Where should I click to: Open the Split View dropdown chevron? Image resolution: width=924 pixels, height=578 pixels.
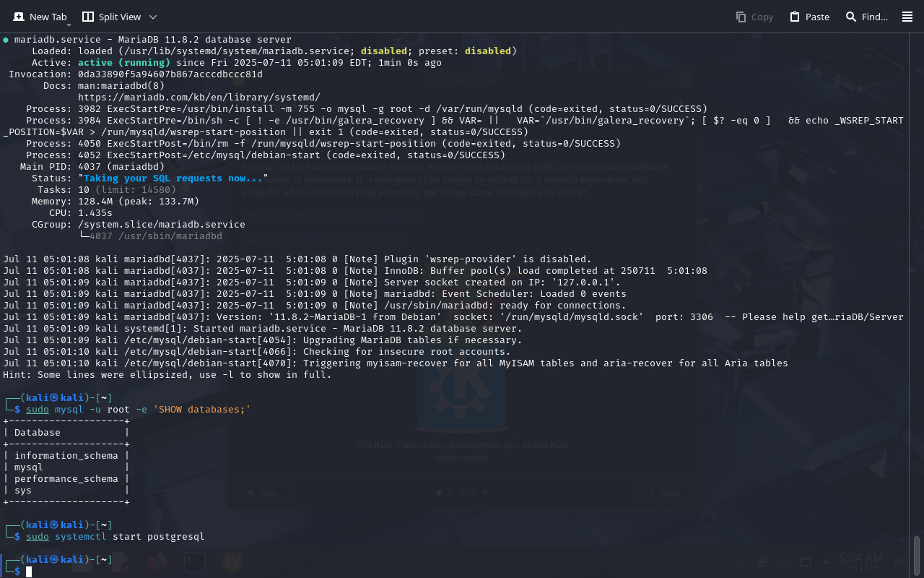click(x=153, y=17)
